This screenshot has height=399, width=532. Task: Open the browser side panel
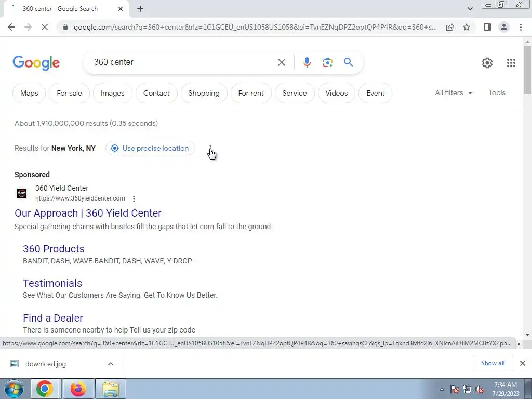(x=487, y=27)
